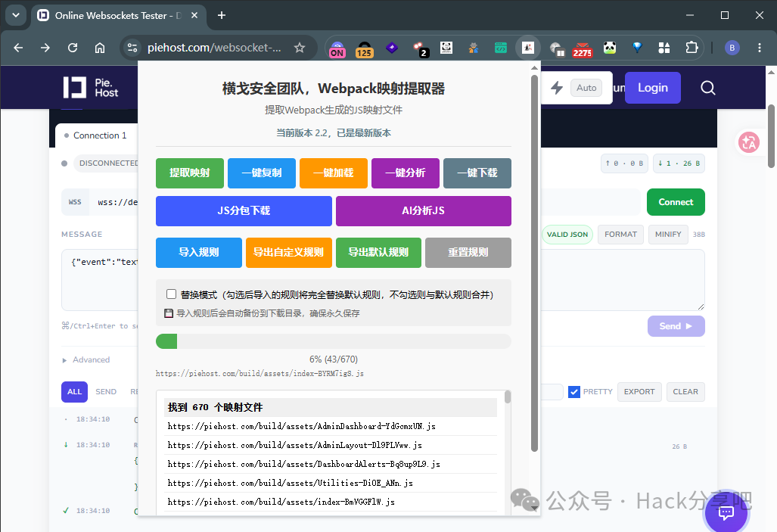Click the CLEAR log button
777x532 pixels.
[x=685, y=392]
